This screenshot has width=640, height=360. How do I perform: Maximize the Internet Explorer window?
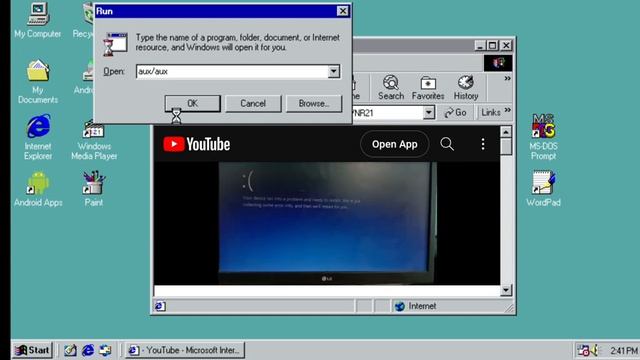tap(493, 45)
